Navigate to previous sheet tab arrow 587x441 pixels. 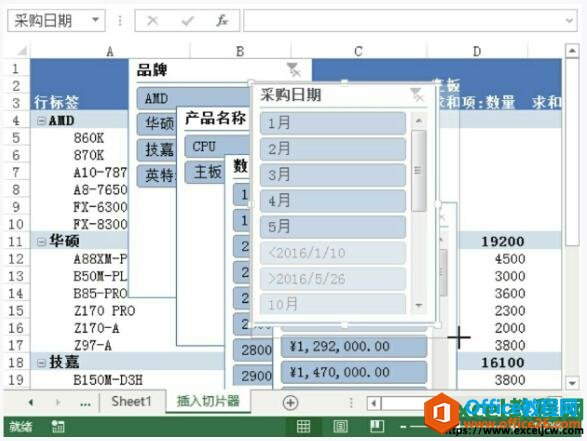31,403
